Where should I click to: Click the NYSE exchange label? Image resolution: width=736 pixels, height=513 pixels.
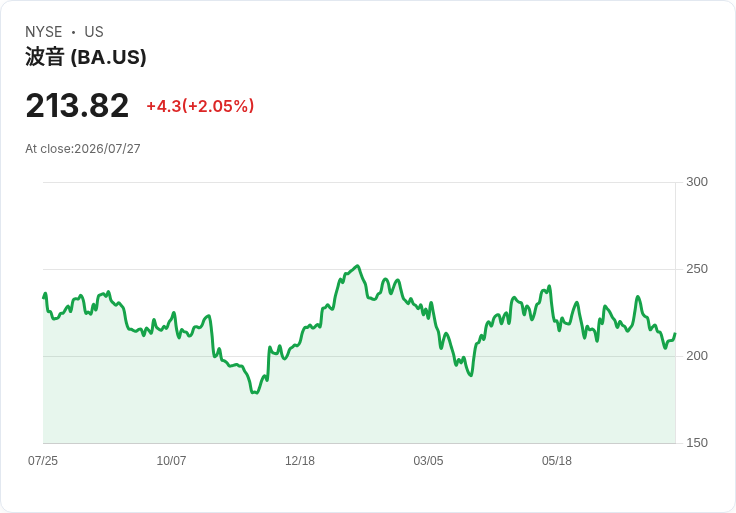43,32
